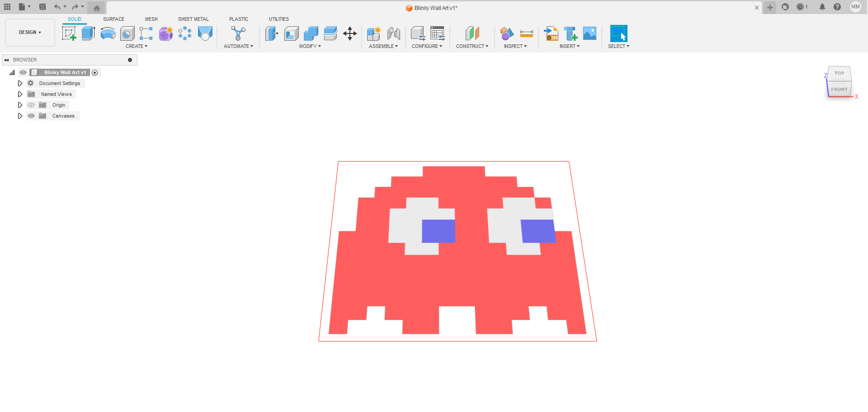Open the INSERT dropdown menu

[x=570, y=46]
